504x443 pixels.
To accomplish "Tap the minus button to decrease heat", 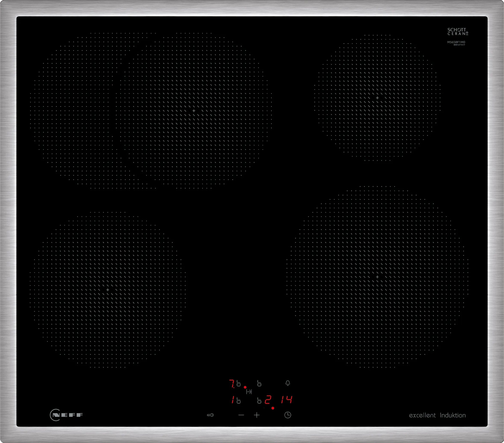I will pyautogui.click(x=241, y=415).
